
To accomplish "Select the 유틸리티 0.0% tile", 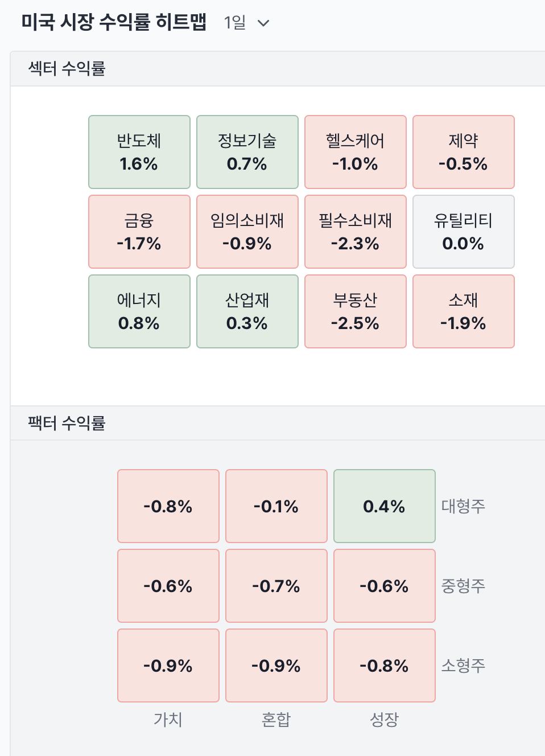I will (464, 232).
